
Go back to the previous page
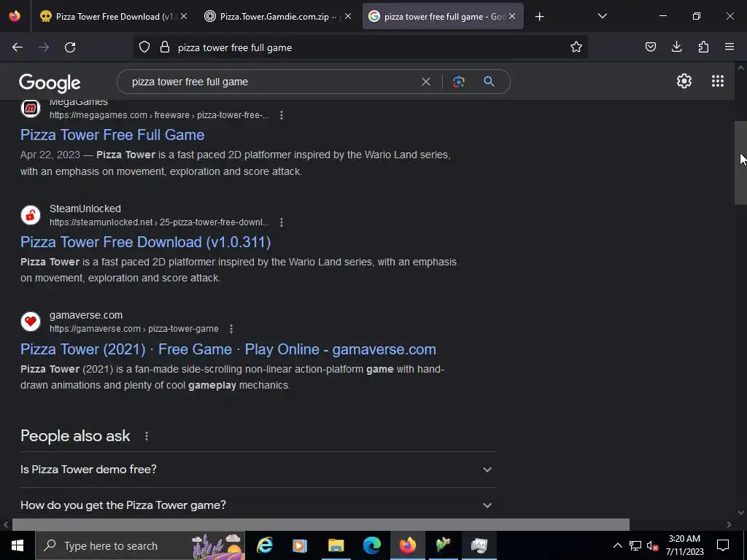pos(18,47)
